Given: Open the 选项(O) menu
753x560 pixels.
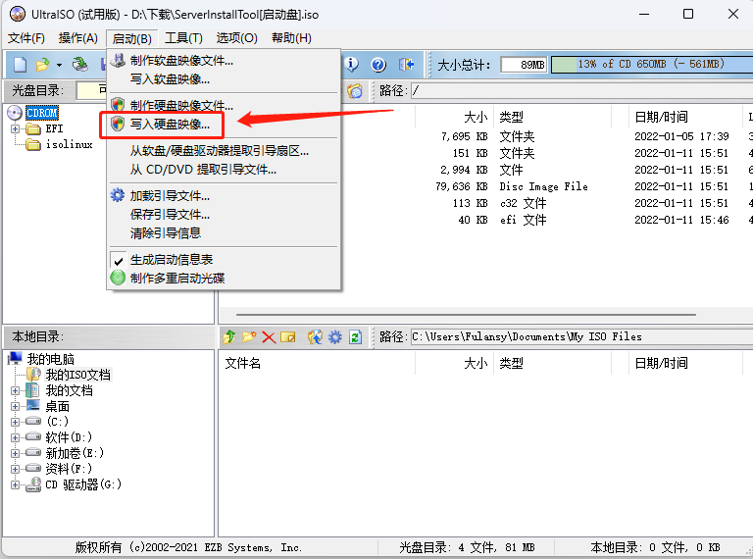Looking at the screenshot, I should [x=236, y=38].
